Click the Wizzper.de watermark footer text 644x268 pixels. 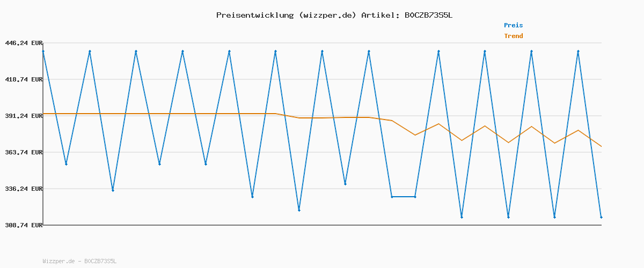click(79, 262)
